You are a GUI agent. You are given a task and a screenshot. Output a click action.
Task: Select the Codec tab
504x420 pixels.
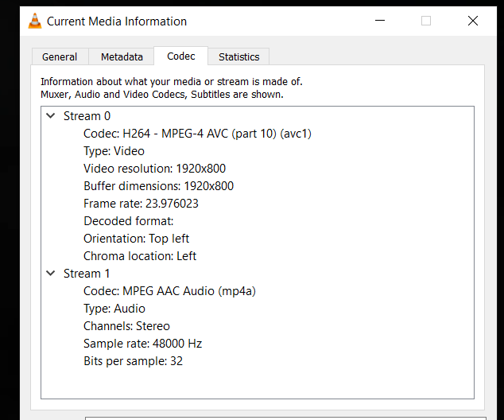pos(180,56)
